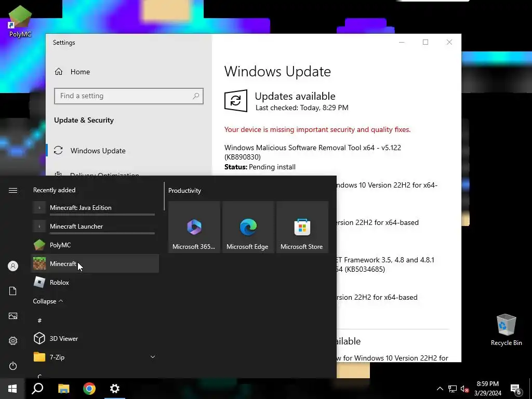
Task: Expand the 7-Zip folder in Start
Action: pyautogui.click(x=95, y=357)
